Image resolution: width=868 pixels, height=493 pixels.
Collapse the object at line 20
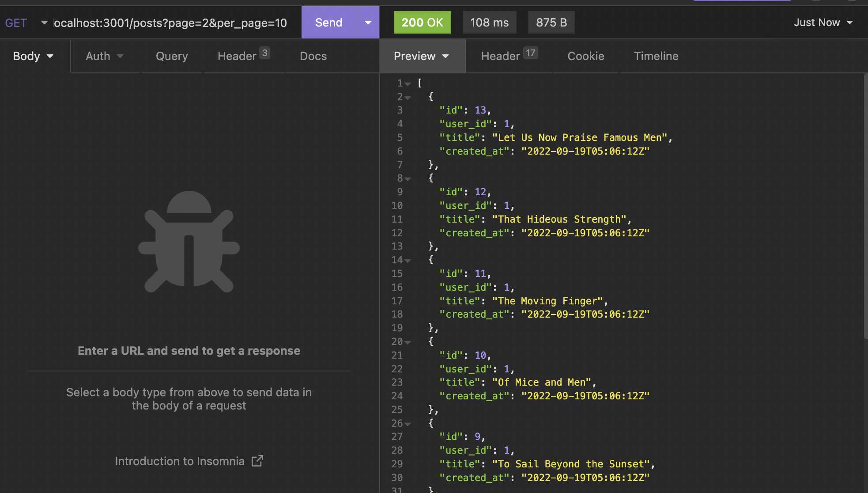408,342
